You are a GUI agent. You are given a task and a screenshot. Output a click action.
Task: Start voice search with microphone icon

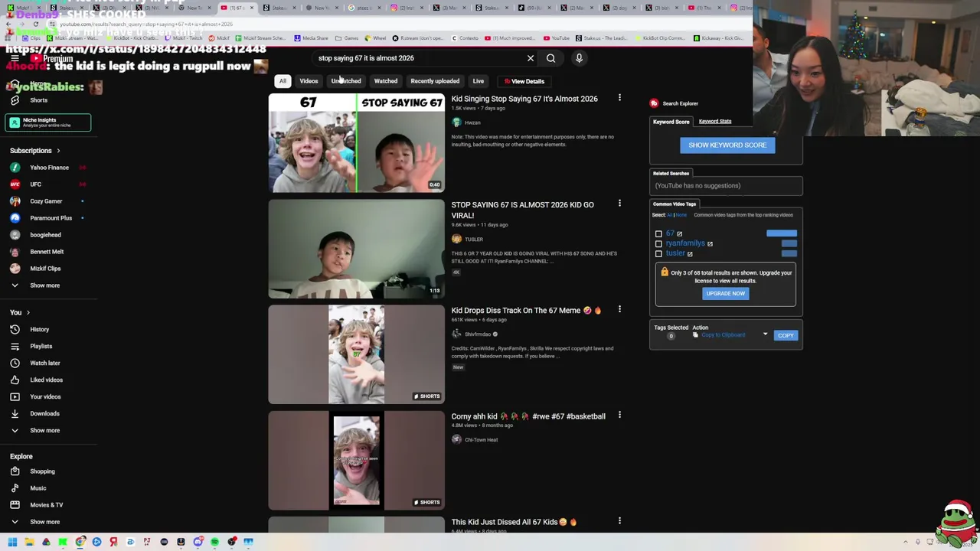[579, 58]
